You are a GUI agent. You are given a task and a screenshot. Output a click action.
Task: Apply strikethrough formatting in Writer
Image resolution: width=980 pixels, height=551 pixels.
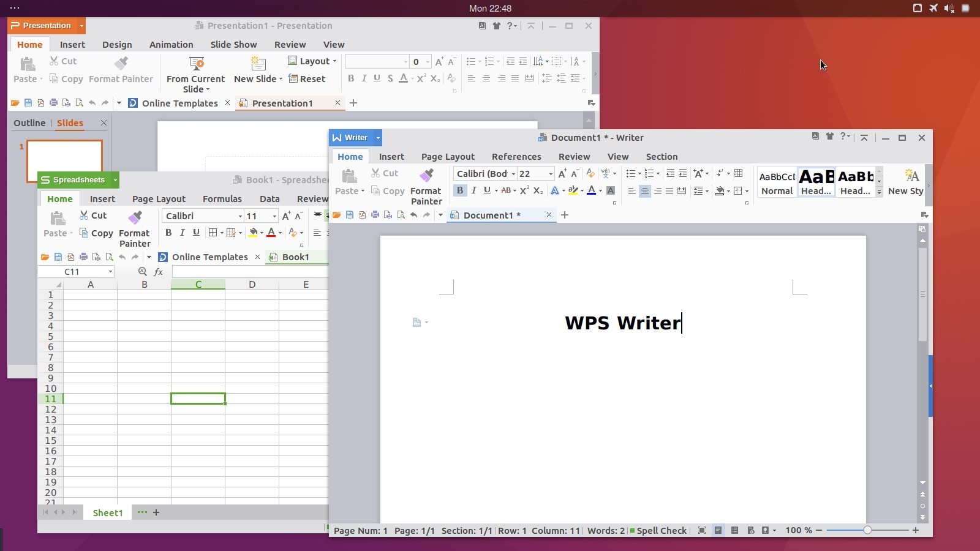pos(506,190)
